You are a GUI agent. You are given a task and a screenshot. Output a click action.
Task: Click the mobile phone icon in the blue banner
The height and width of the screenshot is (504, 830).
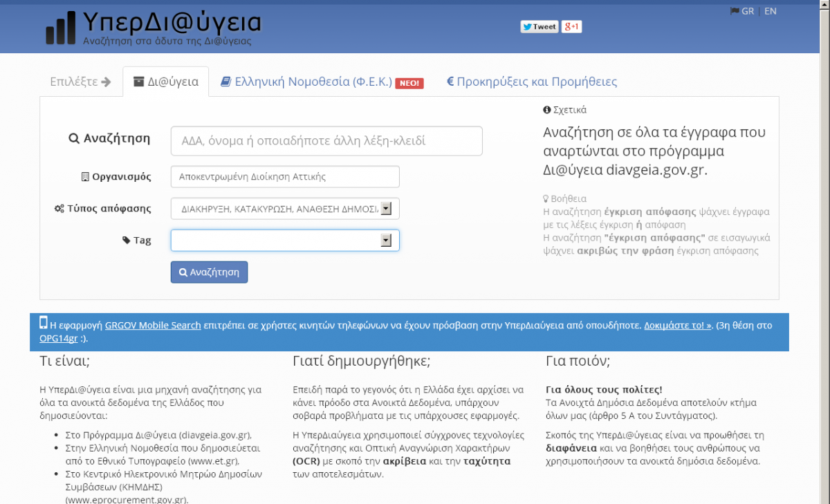pos(44,322)
